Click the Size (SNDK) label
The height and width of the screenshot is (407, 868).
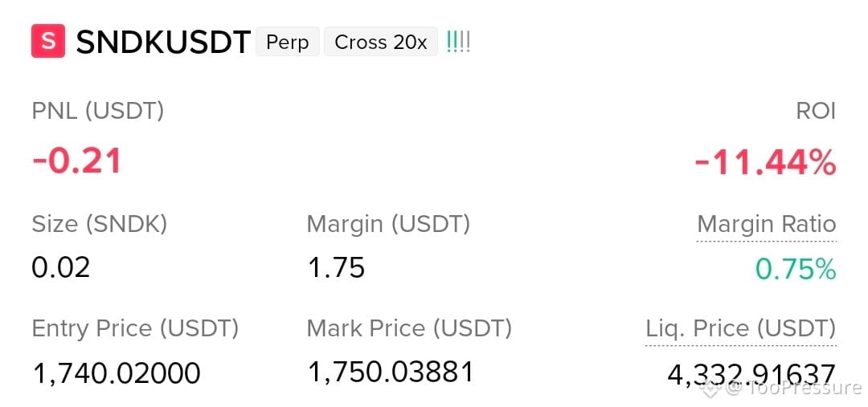tap(100, 225)
